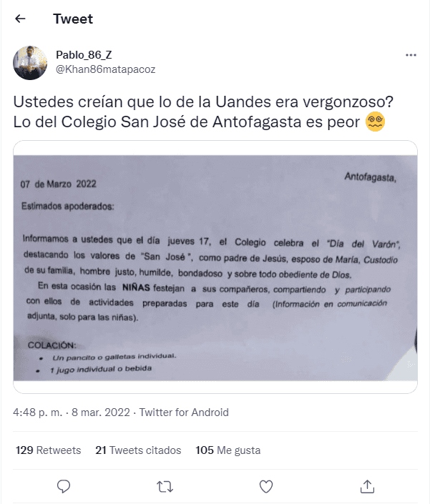Image resolution: width=430 pixels, height=504 pixels.
Task: View the 129 Retweets list
Action: pos(48,450)
